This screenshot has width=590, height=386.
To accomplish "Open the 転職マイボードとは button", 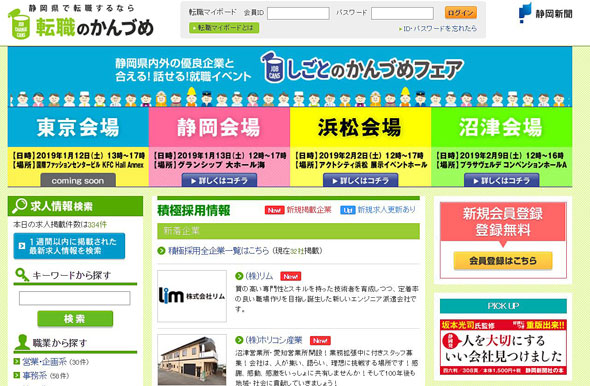I will tap(224, 27).
